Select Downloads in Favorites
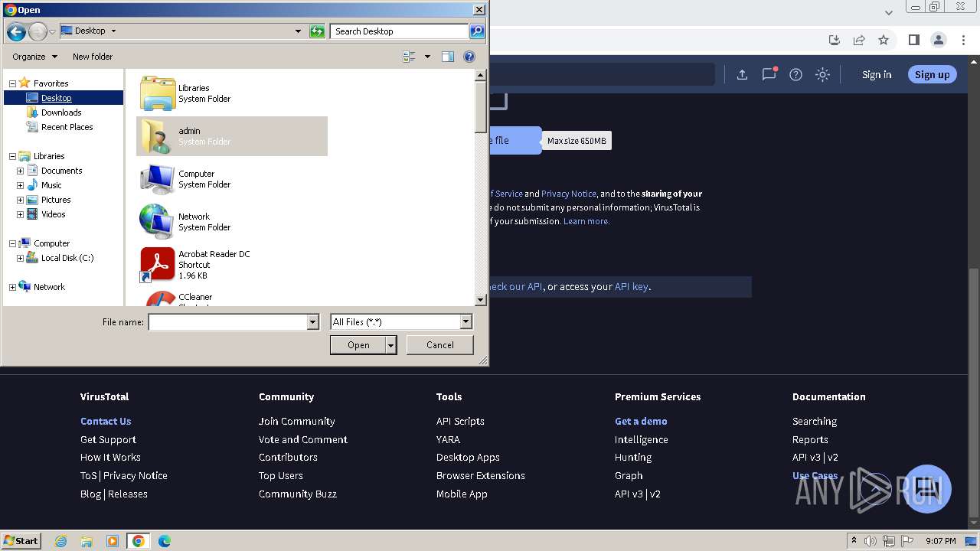 [61, 112]
